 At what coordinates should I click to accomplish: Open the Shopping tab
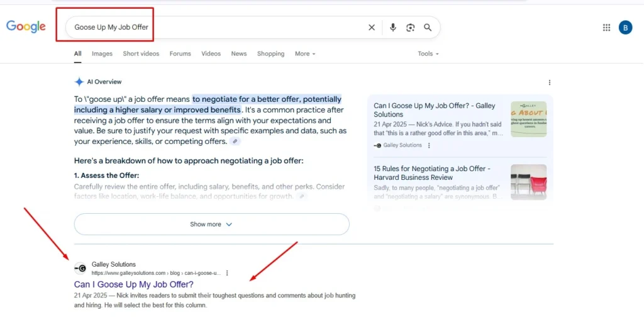270,54
